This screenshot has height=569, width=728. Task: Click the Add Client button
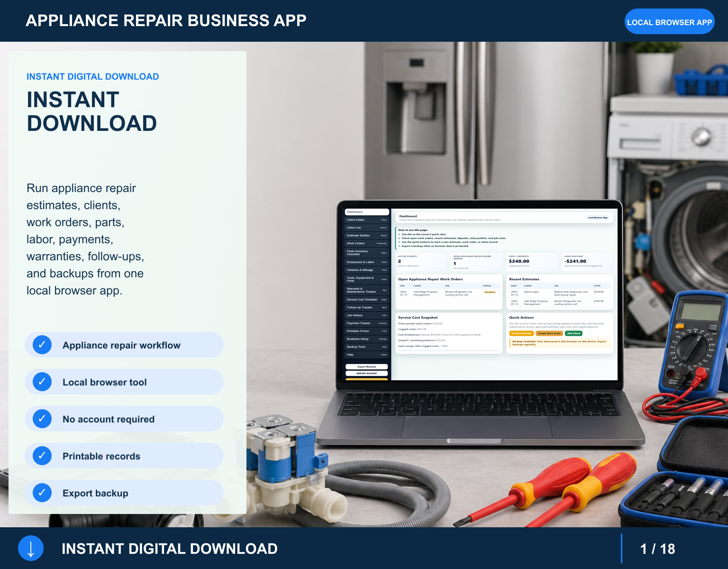click(573, 333)
